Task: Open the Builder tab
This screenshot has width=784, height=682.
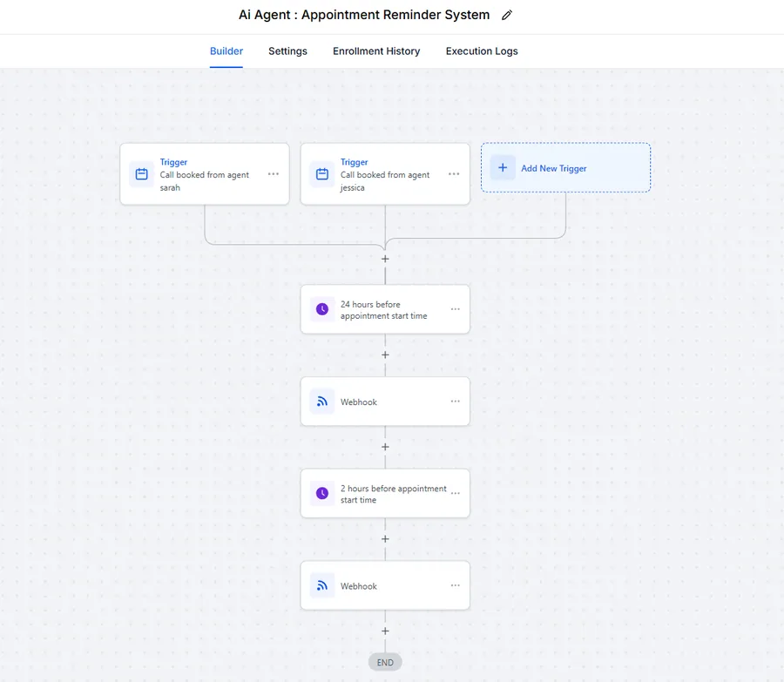Action: point(226,51)
